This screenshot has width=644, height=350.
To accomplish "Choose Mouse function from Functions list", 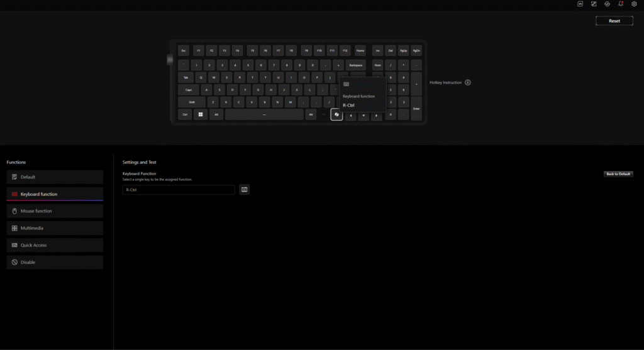I will 55,211.
